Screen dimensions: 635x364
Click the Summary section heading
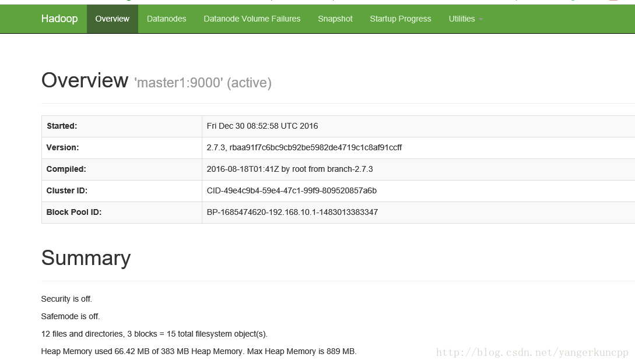coord(86,258)
